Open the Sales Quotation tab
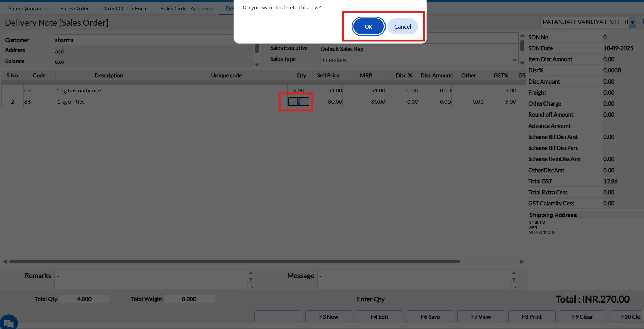This screenshot has width=644, height=329. [28, 8]
